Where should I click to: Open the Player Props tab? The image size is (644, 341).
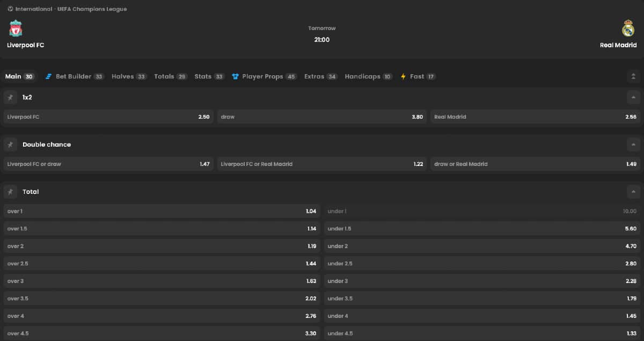tap(263, 77)
